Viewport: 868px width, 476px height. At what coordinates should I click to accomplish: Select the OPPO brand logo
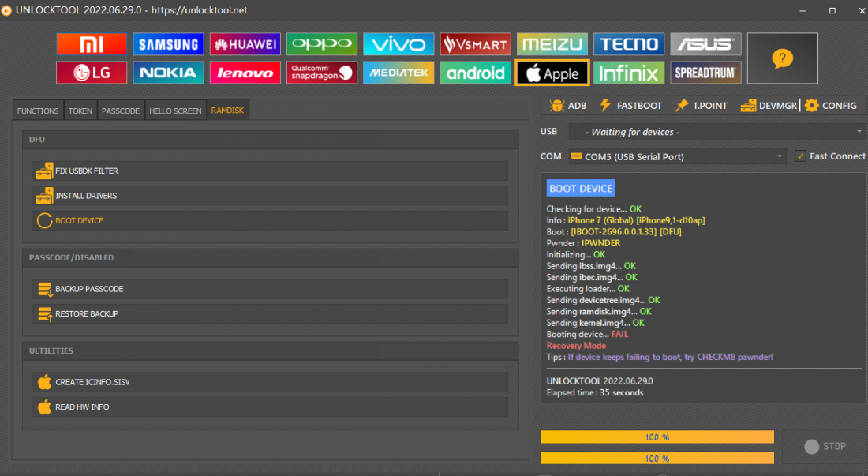pyautogui.click(x=322, y=44)
